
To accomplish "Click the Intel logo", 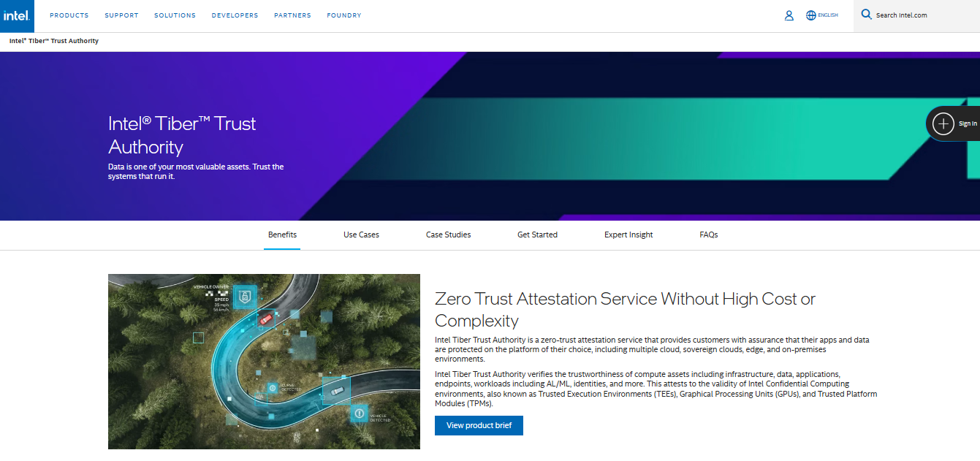I will click(x=17, y=15).
